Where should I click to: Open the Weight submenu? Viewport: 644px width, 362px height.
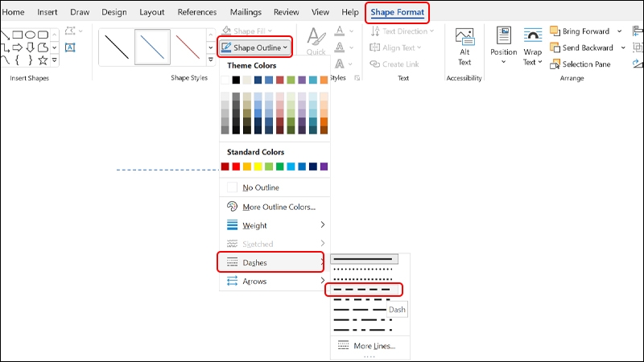275,225
